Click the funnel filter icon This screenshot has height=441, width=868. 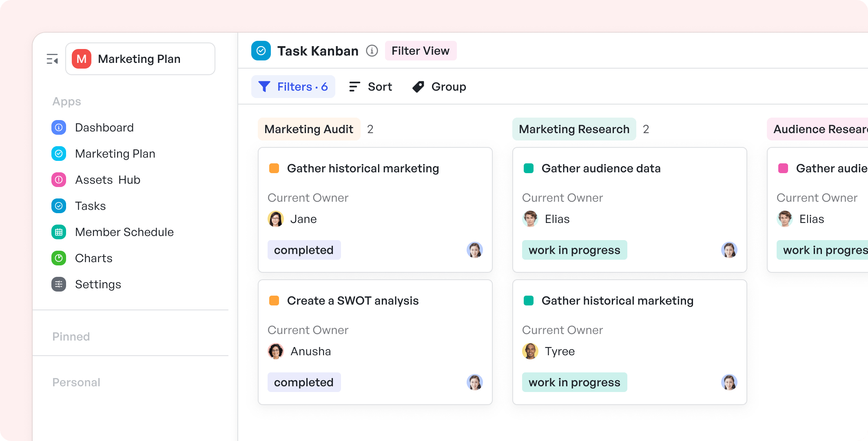[x=264, y=87]
